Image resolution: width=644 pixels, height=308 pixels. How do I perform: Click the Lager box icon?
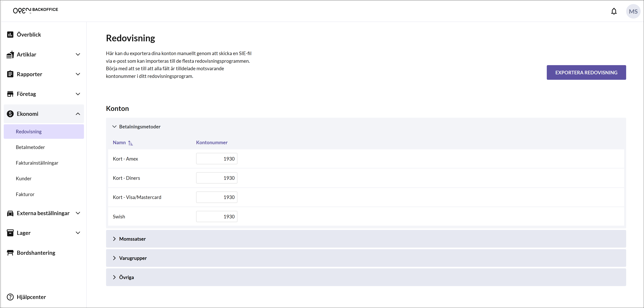pyautogui.click(x=10, y=233)
